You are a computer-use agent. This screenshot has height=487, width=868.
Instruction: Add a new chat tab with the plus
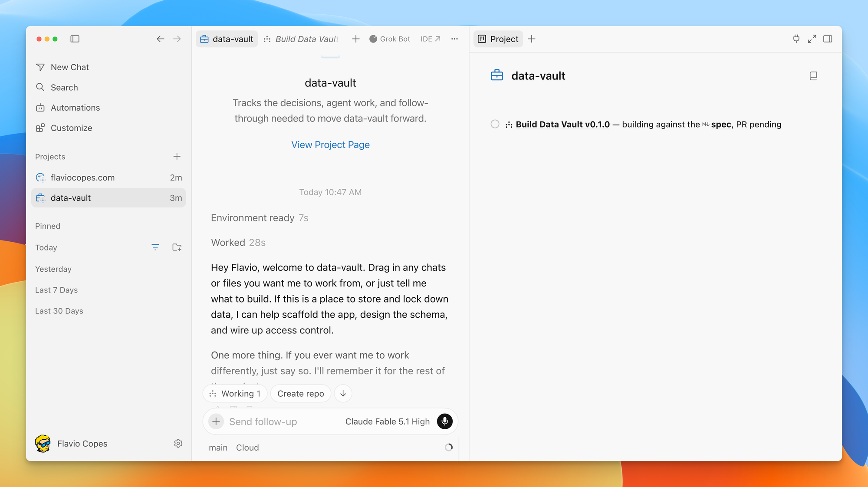356,39
